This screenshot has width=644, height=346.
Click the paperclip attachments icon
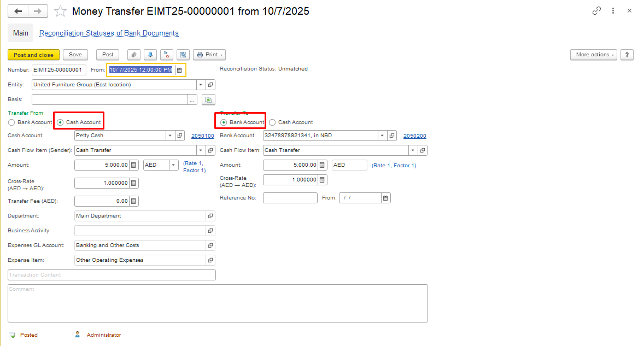[134, 55]
